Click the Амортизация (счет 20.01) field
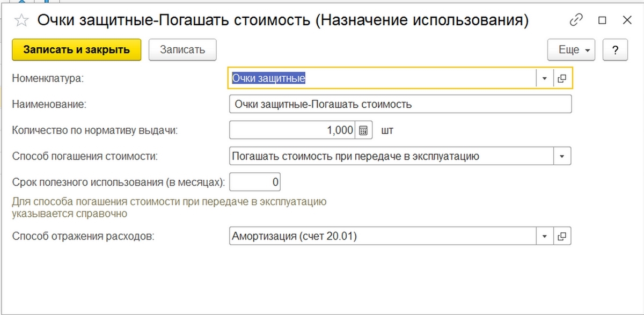The height and width of the screenshot is (315, 644). [x=381, y=236]
